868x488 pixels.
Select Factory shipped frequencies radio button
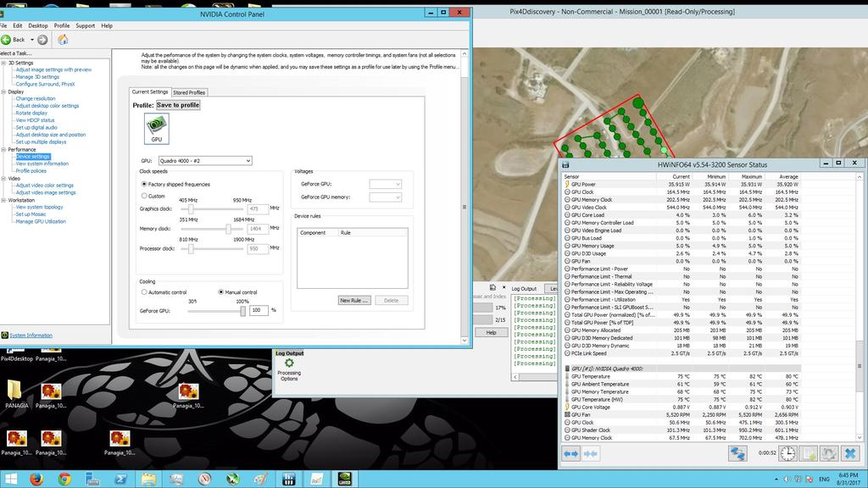[144, 184]
